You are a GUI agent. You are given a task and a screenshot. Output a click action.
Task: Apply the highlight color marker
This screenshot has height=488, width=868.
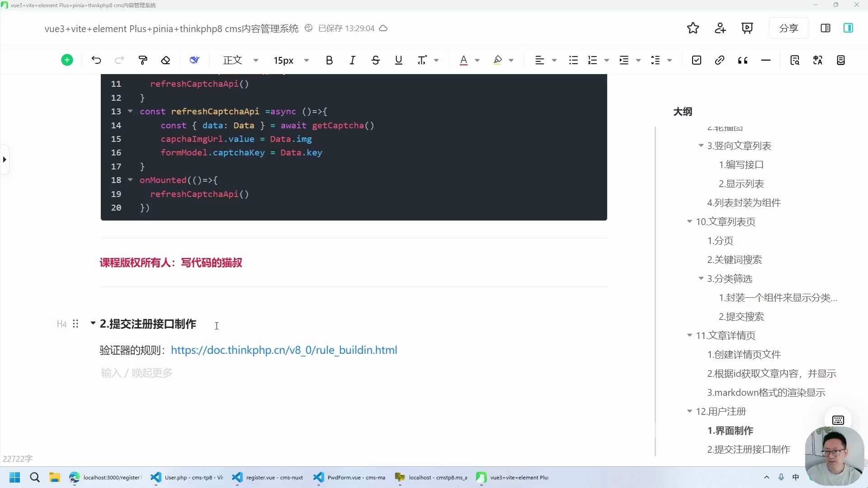coord(498,60)
